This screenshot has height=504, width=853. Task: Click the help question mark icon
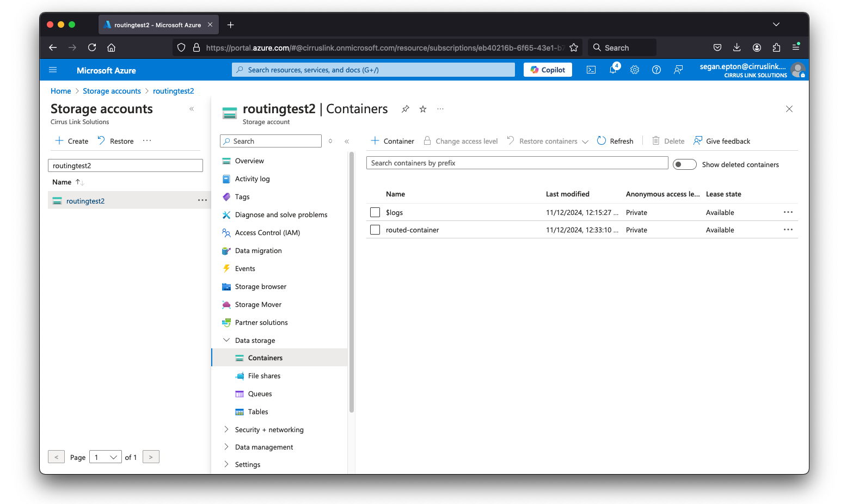click(656, 70)
